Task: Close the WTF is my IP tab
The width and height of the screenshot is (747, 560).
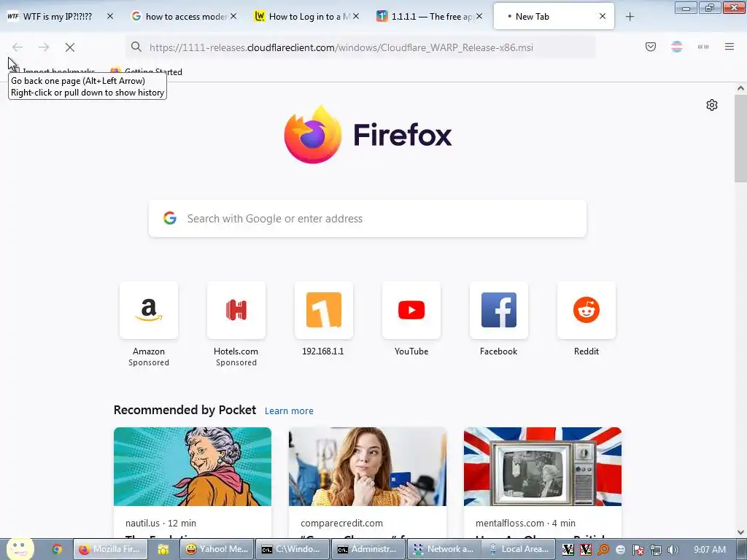Action: [110, 16]
